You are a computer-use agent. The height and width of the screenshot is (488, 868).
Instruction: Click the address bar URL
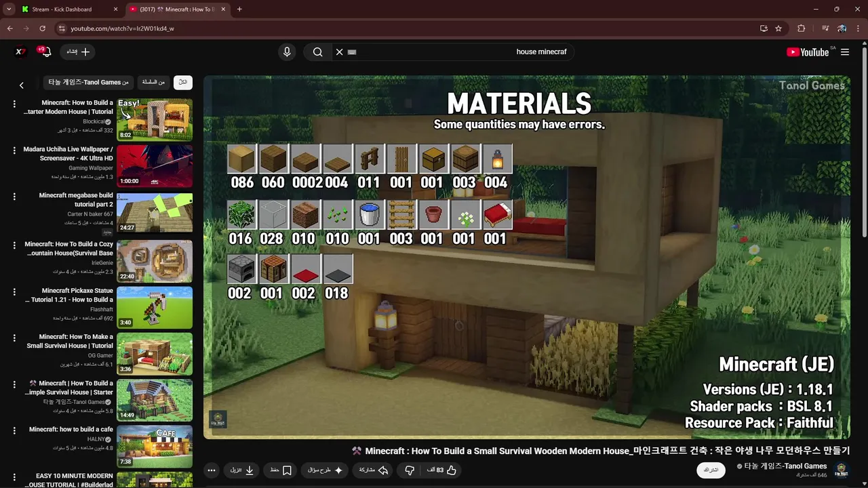(122, 28)
